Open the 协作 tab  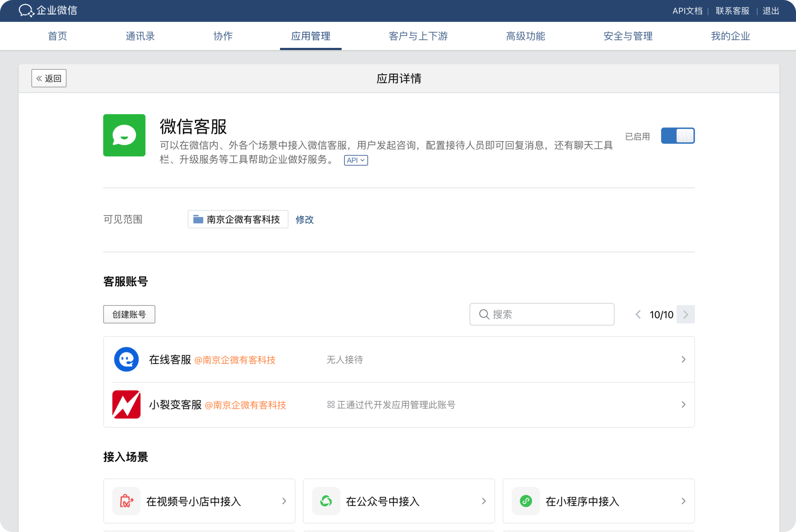tap(223, 36)
